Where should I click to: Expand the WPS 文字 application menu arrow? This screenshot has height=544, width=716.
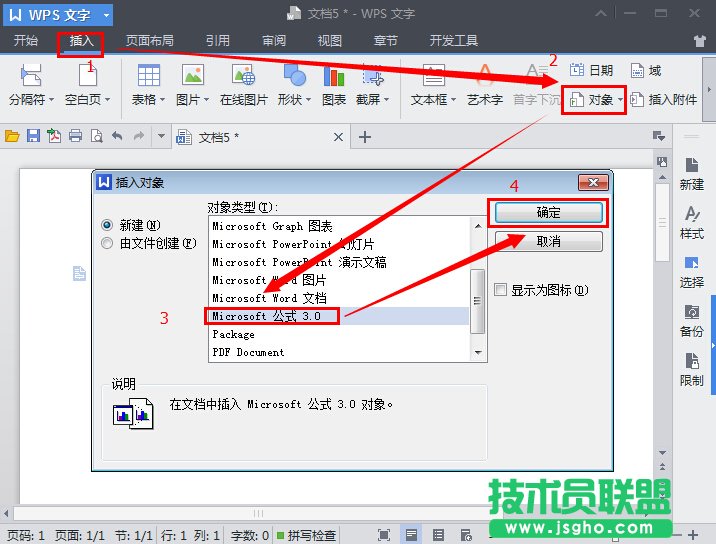pos(106,16)
